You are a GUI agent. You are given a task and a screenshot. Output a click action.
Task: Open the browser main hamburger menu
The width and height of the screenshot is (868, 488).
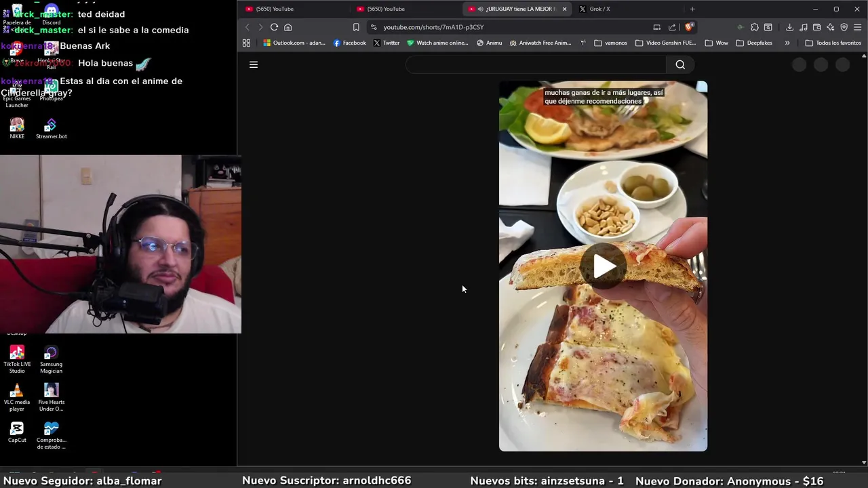click(x=858, y=27)
